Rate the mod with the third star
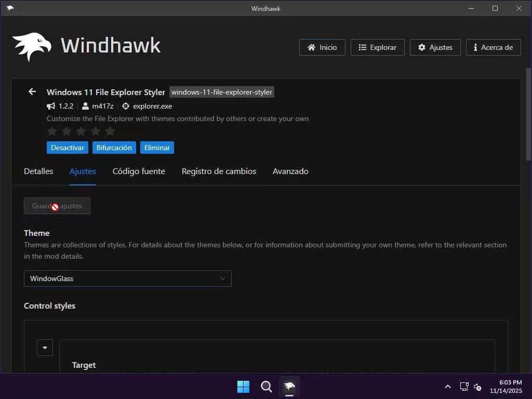This screenshot has height=399, width=532. [81, 131]
